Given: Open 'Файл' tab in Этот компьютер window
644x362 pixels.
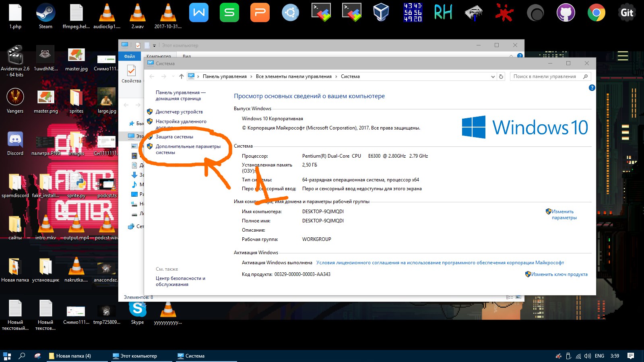Looking at the screenshot, I should 130,56.
